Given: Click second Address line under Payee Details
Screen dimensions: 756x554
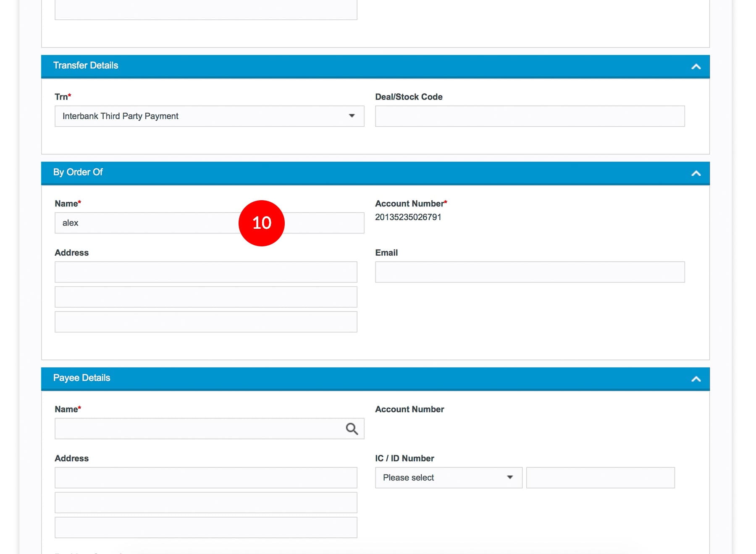Looking at the screenshot, I should [206, 502].
